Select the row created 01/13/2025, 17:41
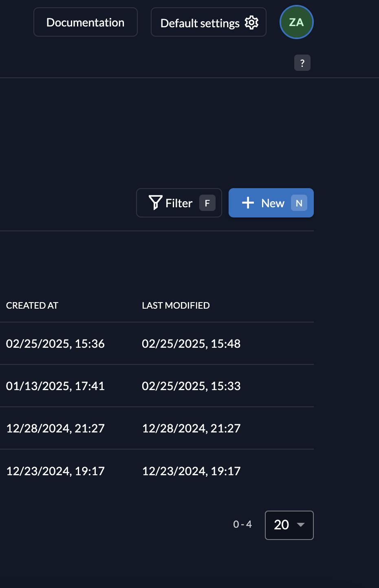The height and width of the screenshot is (588, 379). pyautogui.click(x=55, y=386)
